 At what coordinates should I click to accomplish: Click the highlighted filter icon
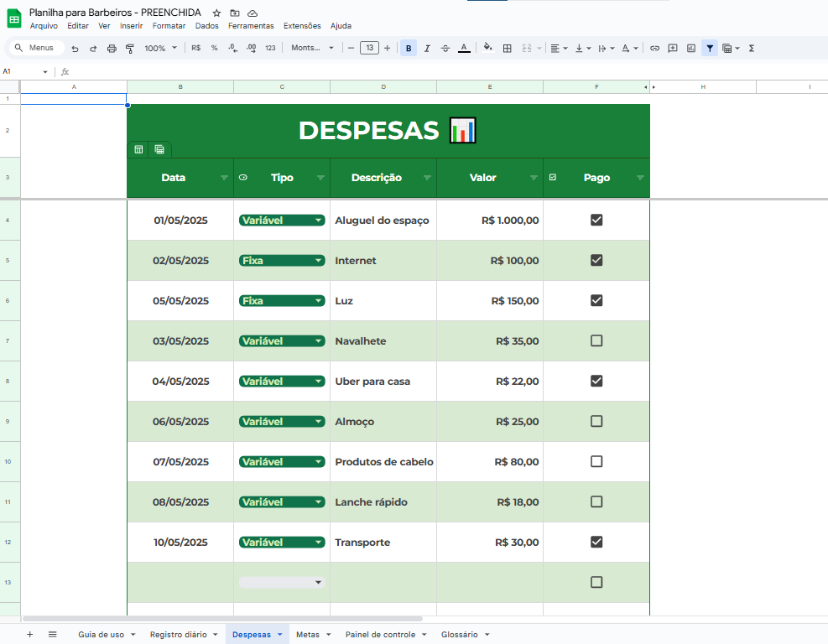(x=710, y=48)
